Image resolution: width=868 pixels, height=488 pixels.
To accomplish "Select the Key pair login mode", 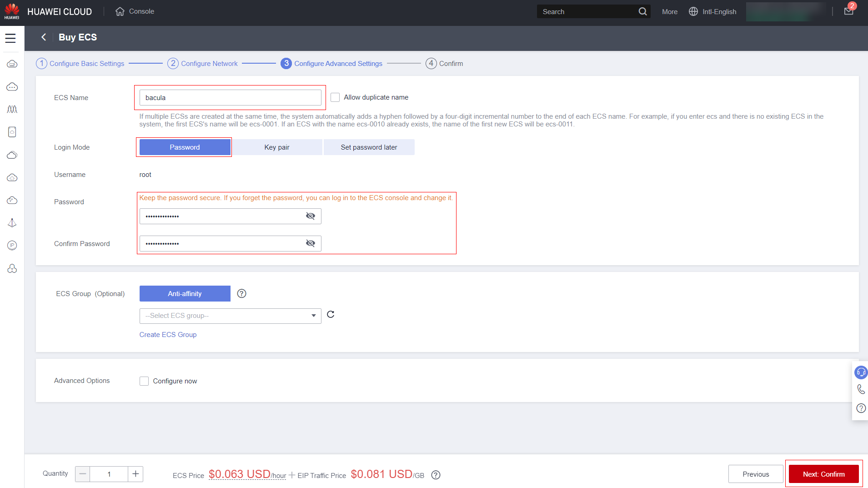I will [x=277, y=147].
